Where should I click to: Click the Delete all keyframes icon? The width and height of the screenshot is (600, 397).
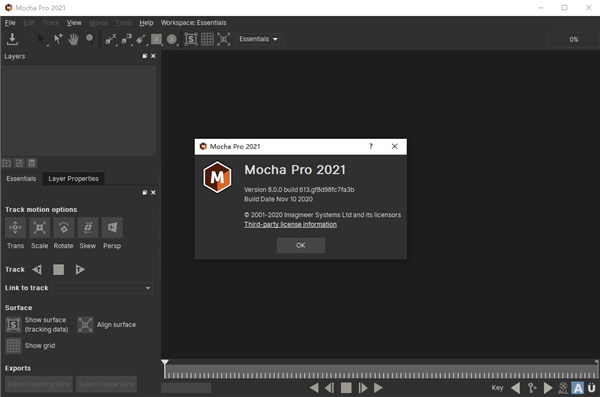[563, 388]
